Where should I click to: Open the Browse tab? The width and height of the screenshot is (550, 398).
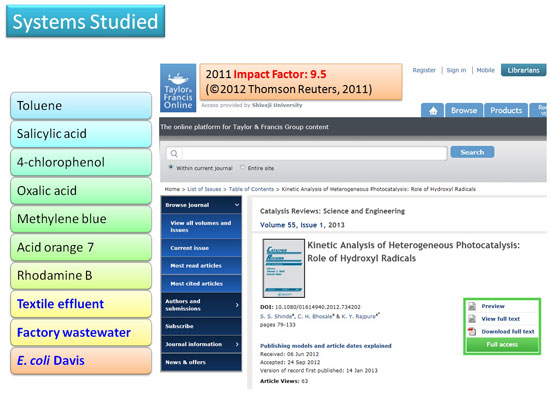[x=464, y=111]
